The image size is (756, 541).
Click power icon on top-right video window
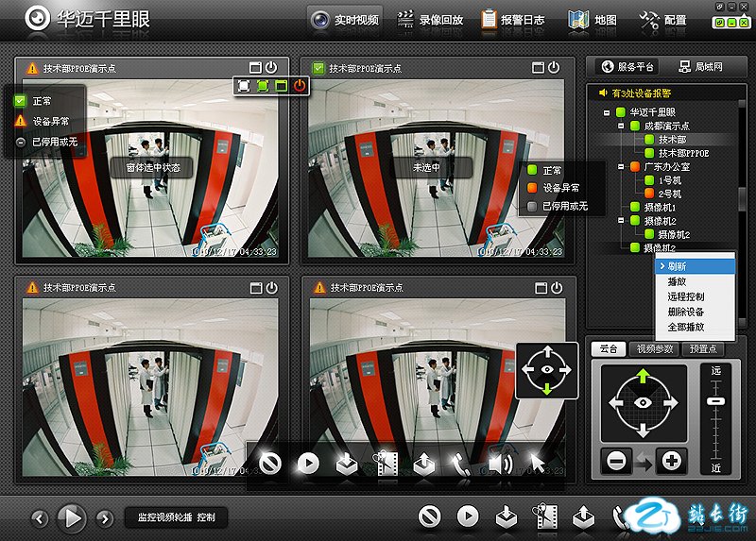554,68
